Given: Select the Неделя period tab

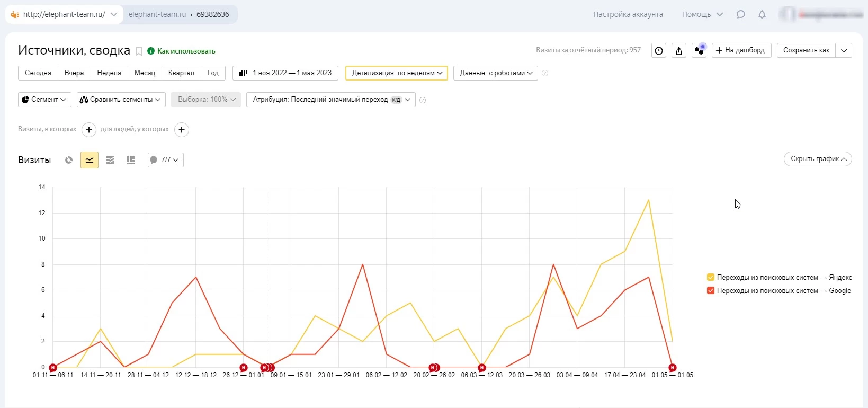Looking at the screenshot, I should click(x=109, y=73).
